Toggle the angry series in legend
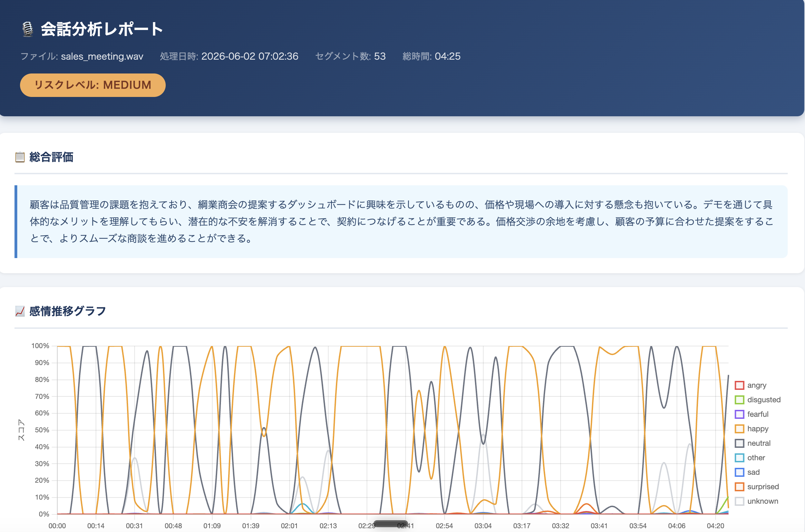The width and height of the screenshot is (805, 532). click(750, 385)
